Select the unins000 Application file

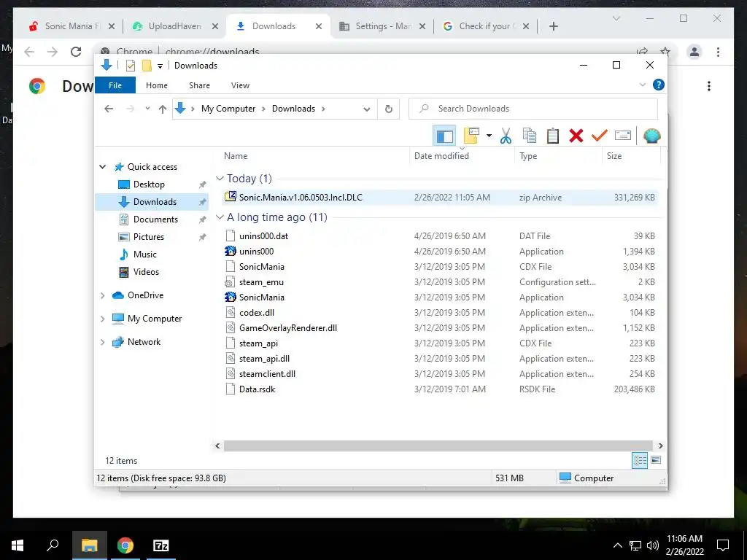tap(440, 252)
